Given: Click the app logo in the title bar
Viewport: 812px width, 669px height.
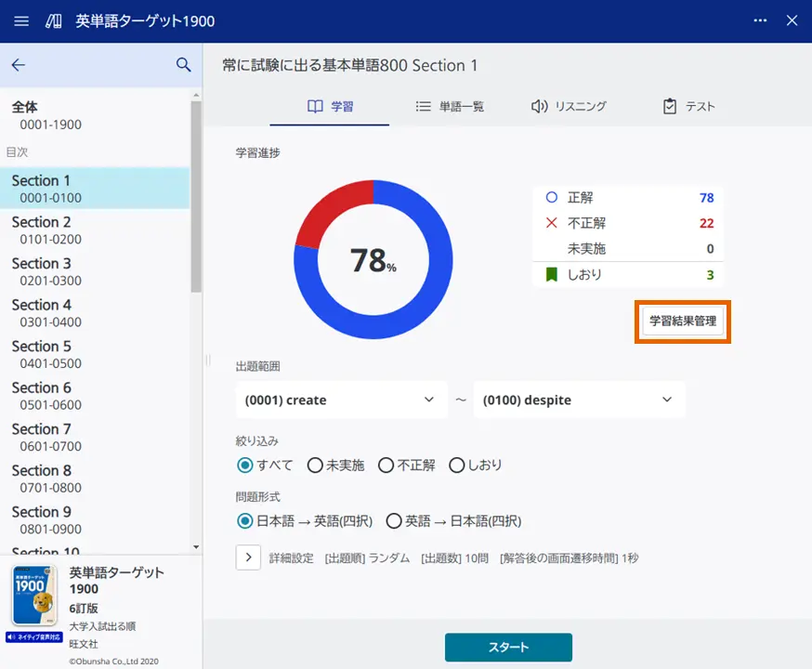Looking at the screenshot, I should tap(52, 20).
